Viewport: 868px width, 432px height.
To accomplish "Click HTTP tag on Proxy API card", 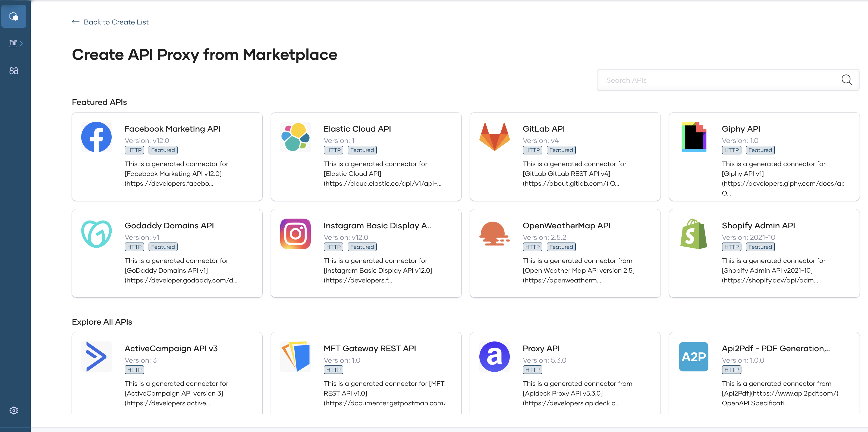I will (532, 370).
